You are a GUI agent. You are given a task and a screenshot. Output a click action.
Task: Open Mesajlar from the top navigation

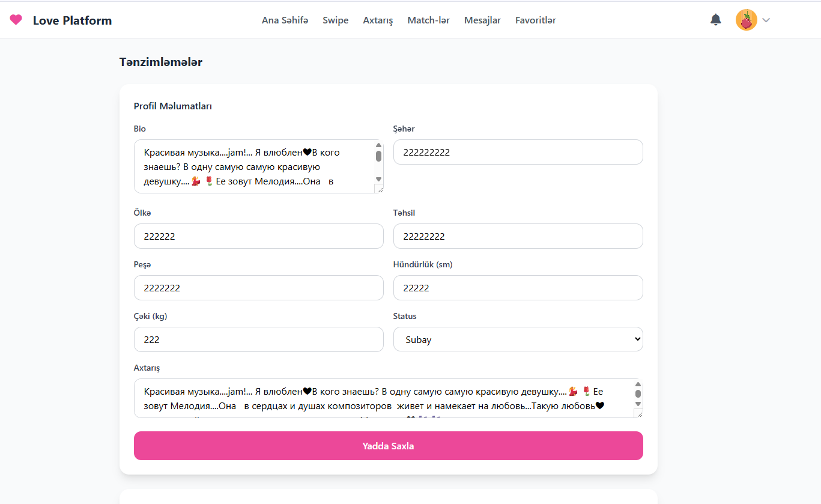[482, 20]
